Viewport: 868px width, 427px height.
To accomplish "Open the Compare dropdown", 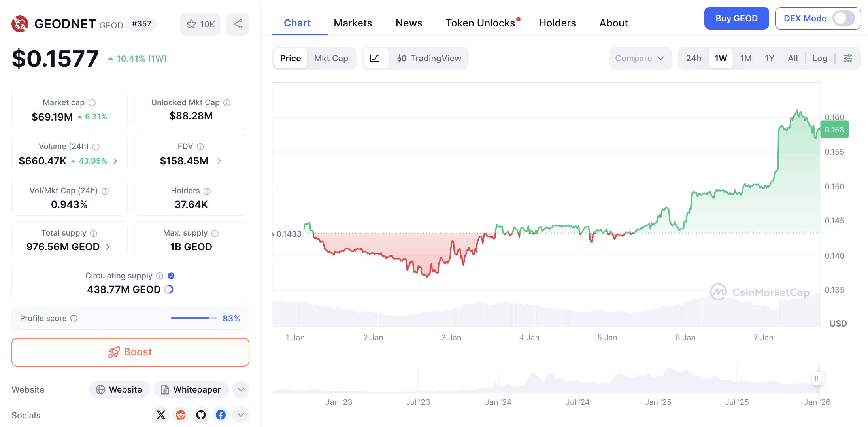I will tap(640, 59).
